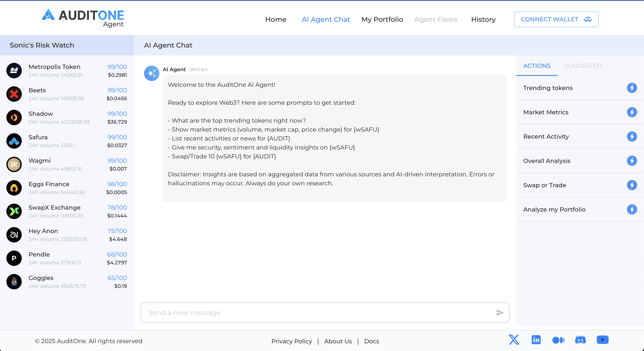The height and width of the screenshot is (351, 644).
Task: Click lightning icon beside Market Metrics
Action: [632, 112]
